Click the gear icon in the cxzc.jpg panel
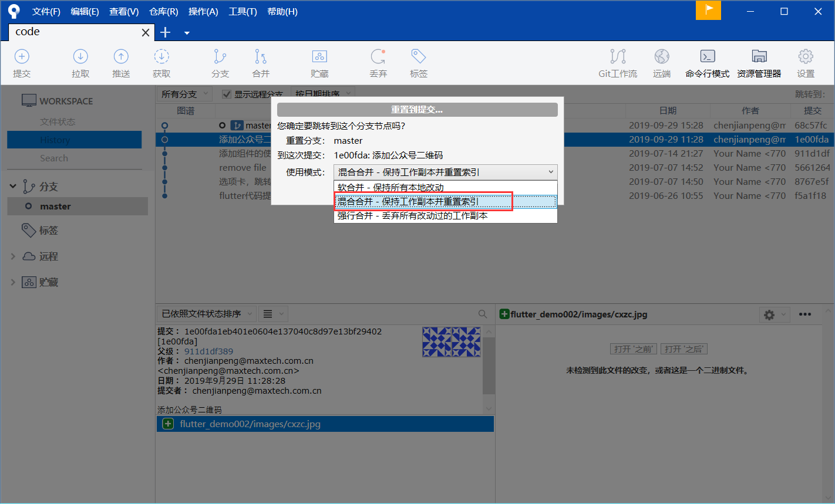This screenshot has height=504, width=835. 768,314
